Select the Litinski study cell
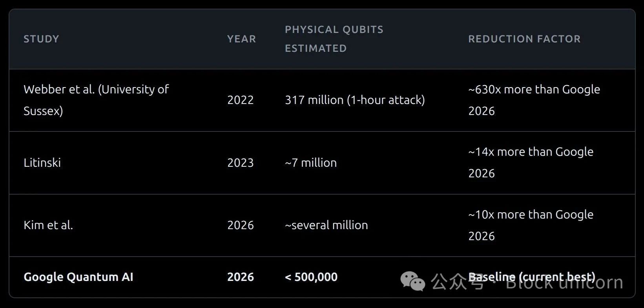Viewport: 644px width, 308px height. 42,163
